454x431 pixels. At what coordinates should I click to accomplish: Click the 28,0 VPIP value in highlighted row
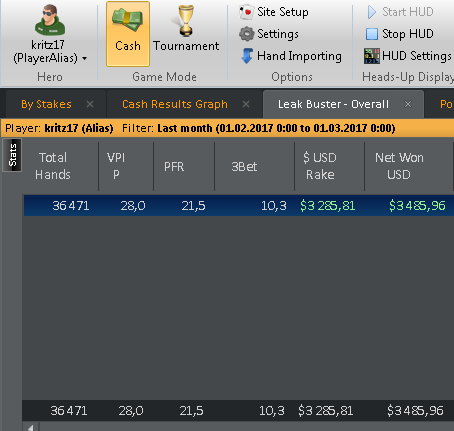point(133,206)
